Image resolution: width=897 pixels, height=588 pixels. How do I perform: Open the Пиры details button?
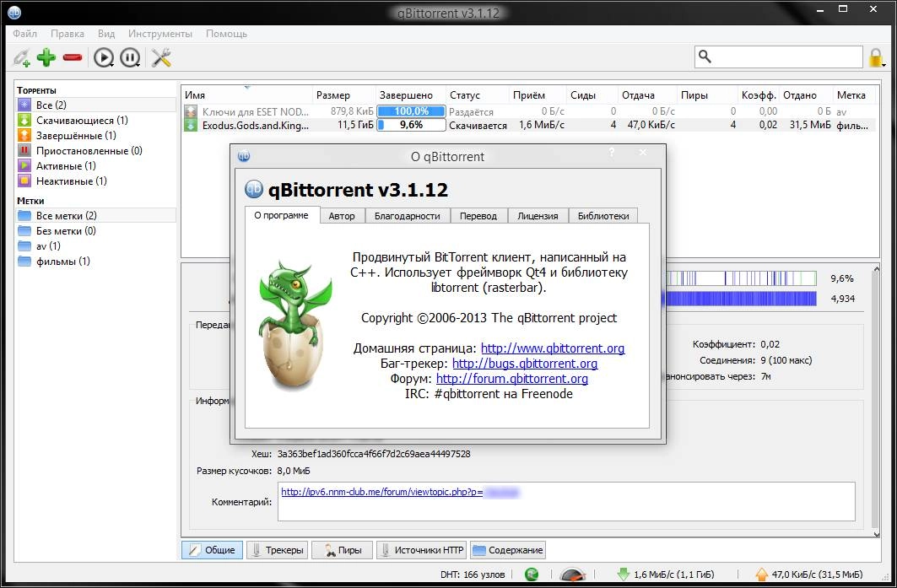point(342,550)
